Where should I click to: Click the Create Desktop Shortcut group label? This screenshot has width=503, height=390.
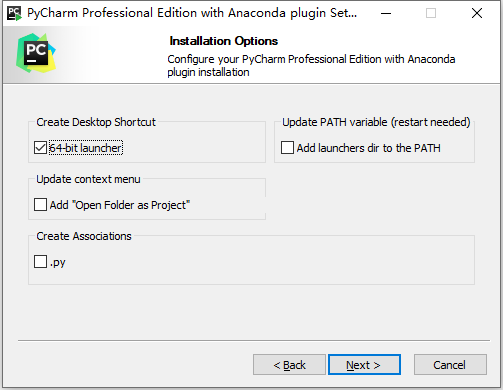pyautogui.click(x=96, y=122)
